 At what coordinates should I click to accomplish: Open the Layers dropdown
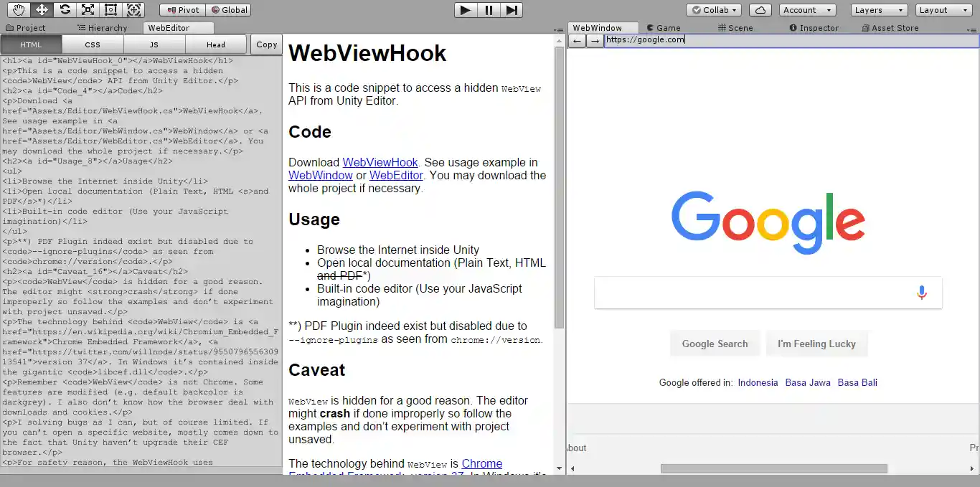pos(878,9)
